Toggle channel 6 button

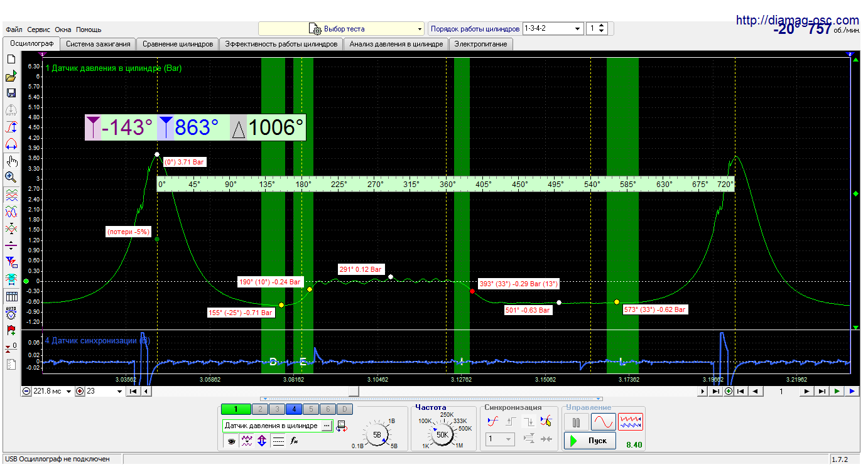(x=327, y=409)
